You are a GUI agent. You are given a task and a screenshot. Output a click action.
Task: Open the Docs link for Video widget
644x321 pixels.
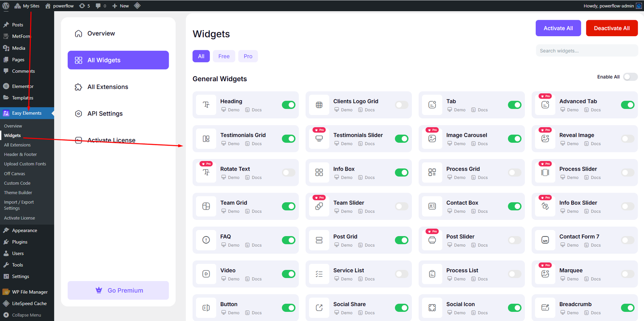point(254,279)
